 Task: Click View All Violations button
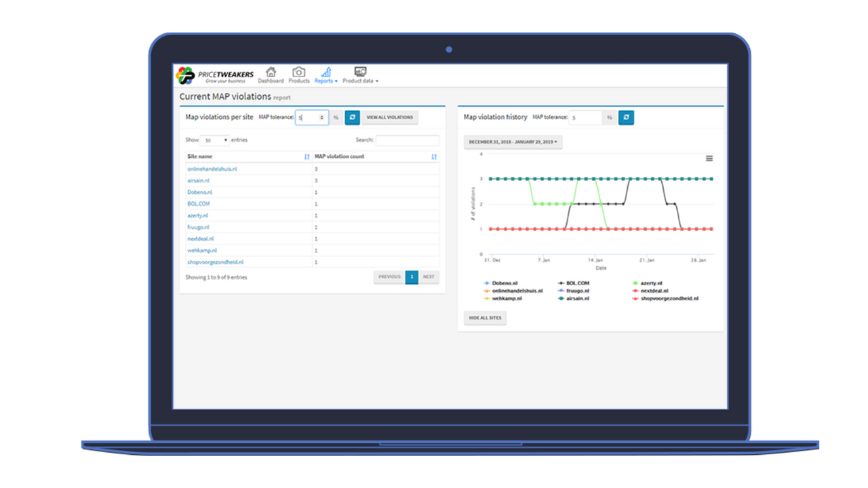tap(390, 117)
